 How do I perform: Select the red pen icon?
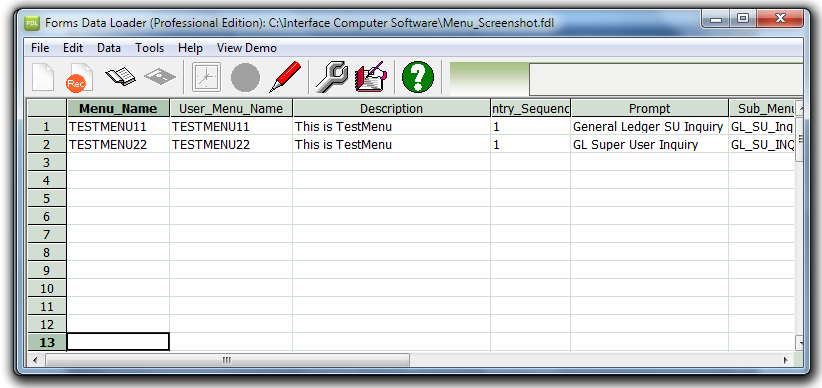click(285, 77)
